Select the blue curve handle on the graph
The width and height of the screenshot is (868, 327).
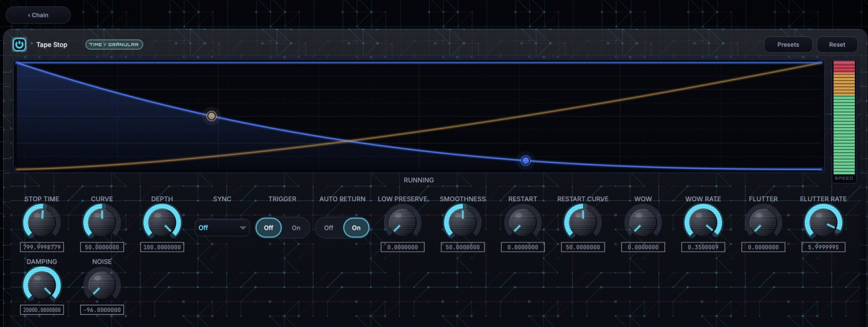pos(525,160)
